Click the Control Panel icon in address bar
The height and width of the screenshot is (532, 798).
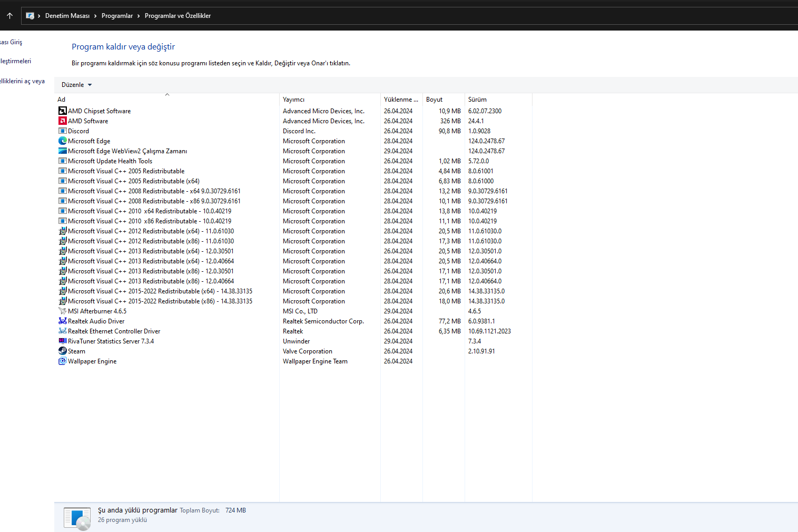tap(30, 16)
